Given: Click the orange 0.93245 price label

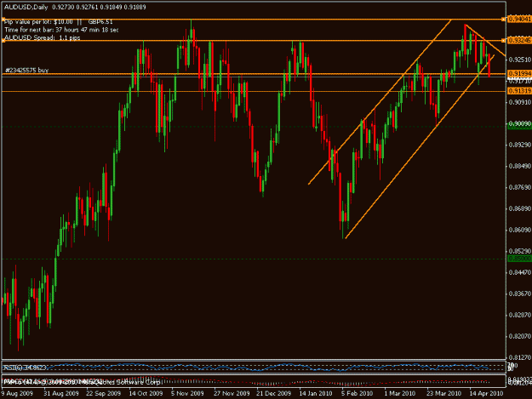Looking at the screenshot, I should tap(519, 41).
